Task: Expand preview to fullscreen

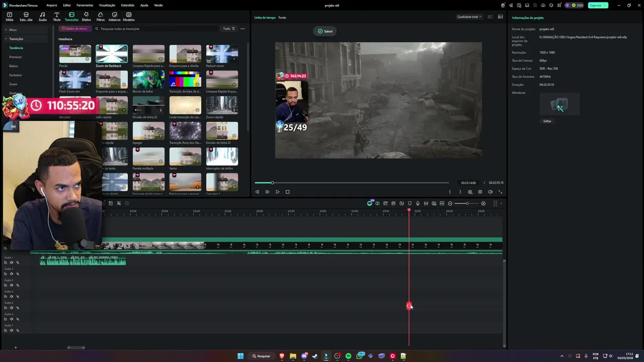Action: tap(500, 192)
